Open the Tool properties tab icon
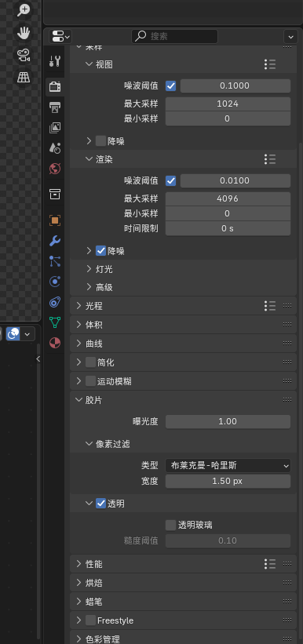The width and height of the screenshot is (303, 644). (x=55, y=61)
